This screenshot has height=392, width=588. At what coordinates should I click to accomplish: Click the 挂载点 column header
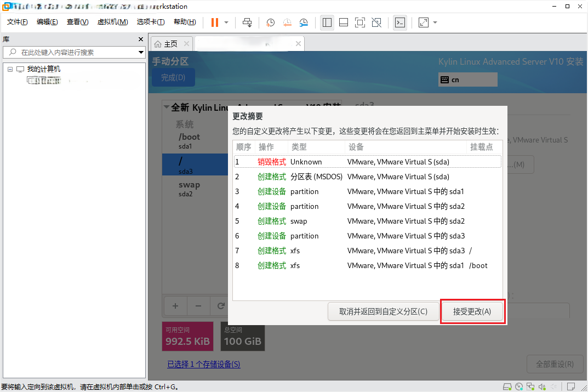coord(484,147)
